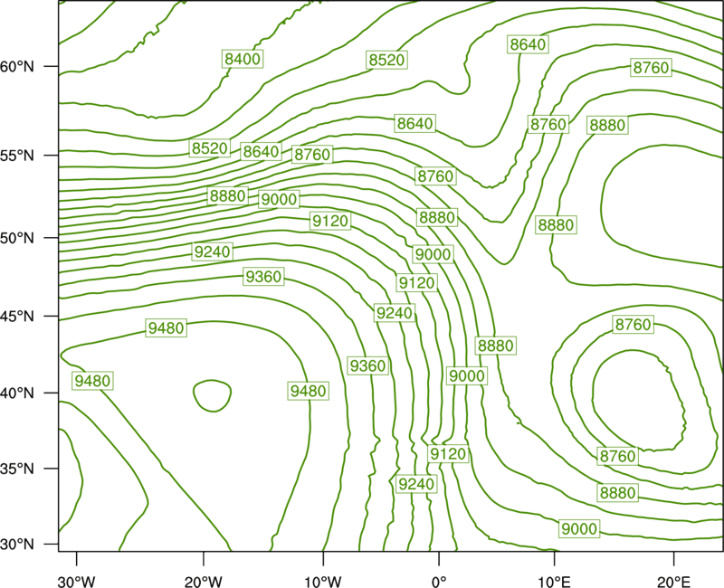
Task: Select the 10°E longitude axis label
Action: click(x=554, y=582)
